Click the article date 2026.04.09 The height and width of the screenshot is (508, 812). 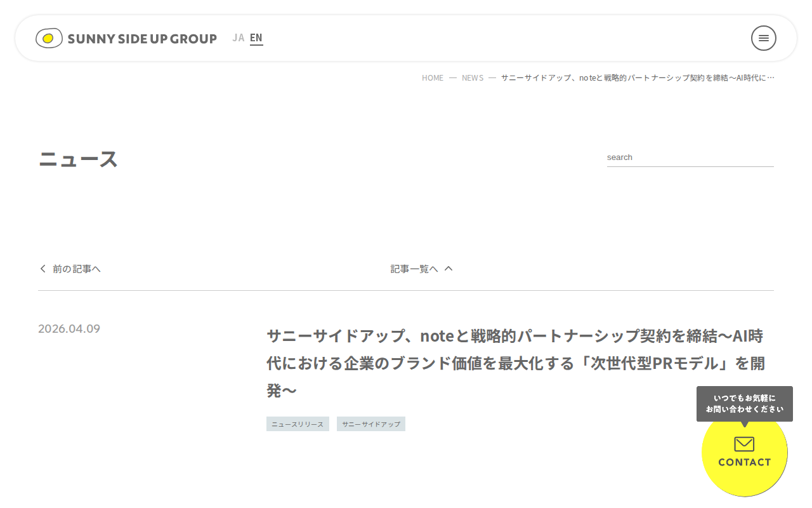pyautogui.click(x=69, y=328)
